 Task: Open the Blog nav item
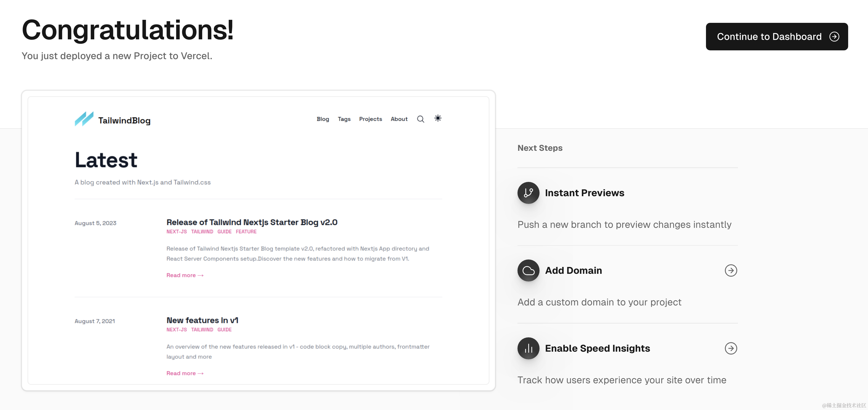[322, 119]
